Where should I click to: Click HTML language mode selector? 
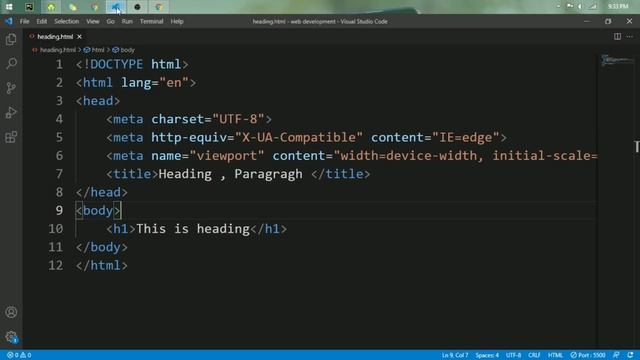pos(555,355)
